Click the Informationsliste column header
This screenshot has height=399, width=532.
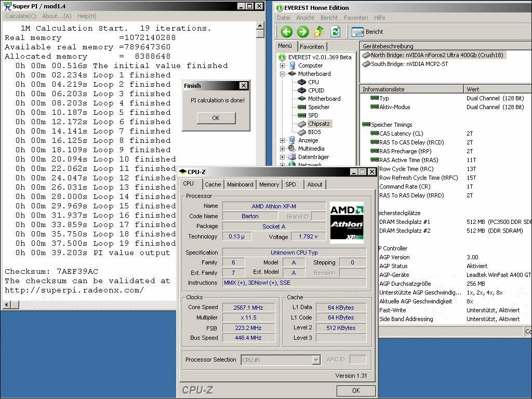pos(411,89)
